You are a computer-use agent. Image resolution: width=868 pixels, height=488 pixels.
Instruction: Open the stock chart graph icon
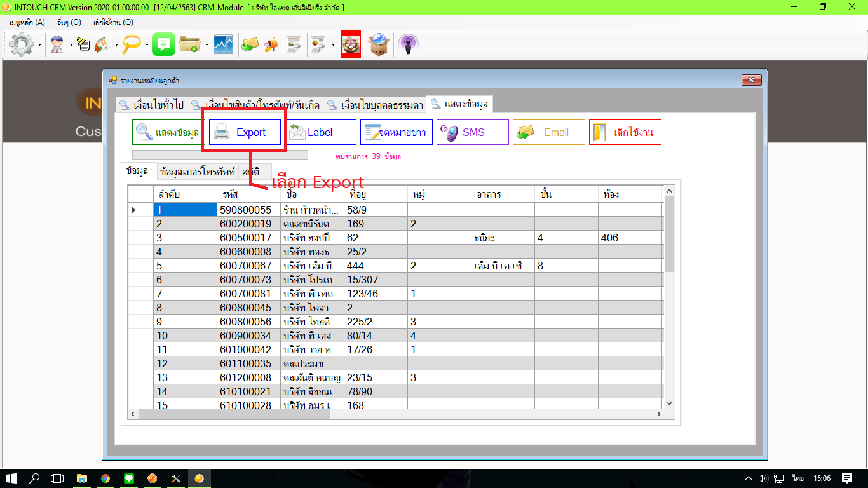click(223, 44)
